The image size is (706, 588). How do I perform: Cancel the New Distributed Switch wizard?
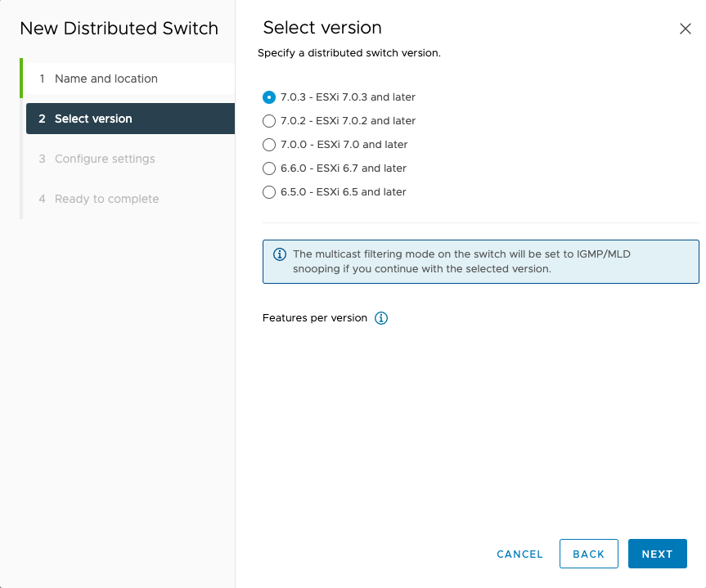519,554
